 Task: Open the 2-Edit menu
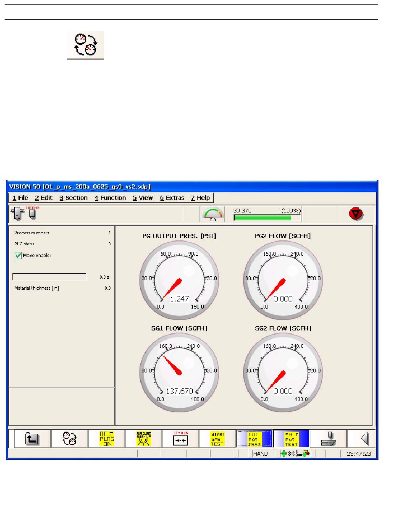[44, 198]
